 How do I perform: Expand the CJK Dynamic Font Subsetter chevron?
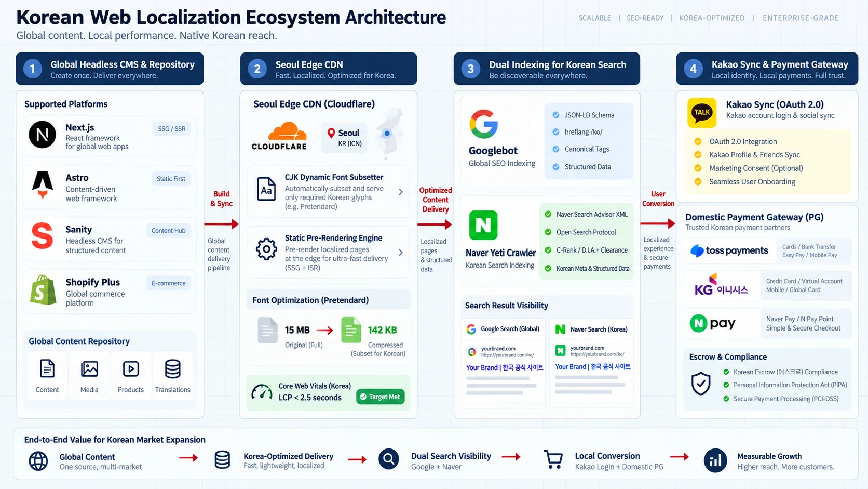[x=401, y=192]
